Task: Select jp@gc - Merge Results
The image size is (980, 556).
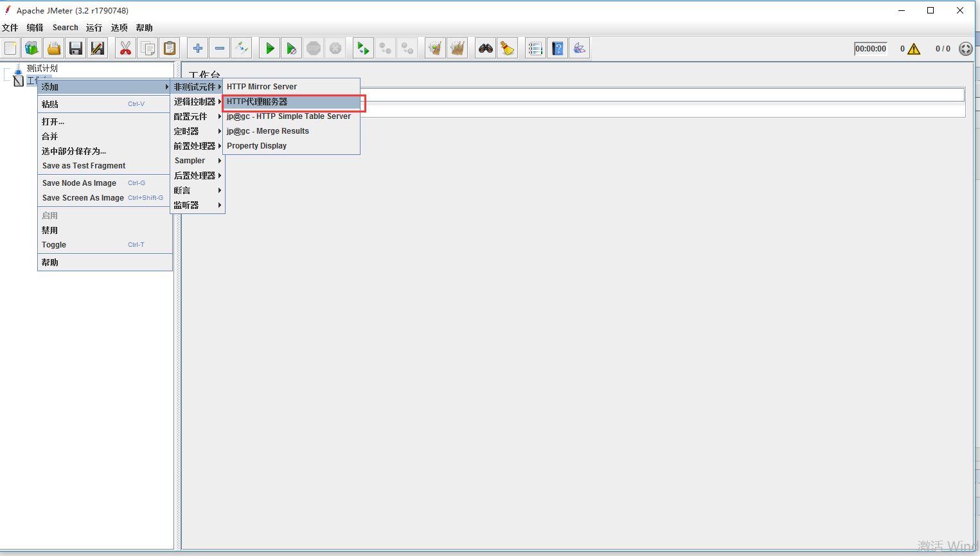Action: (x=291, y=131)
